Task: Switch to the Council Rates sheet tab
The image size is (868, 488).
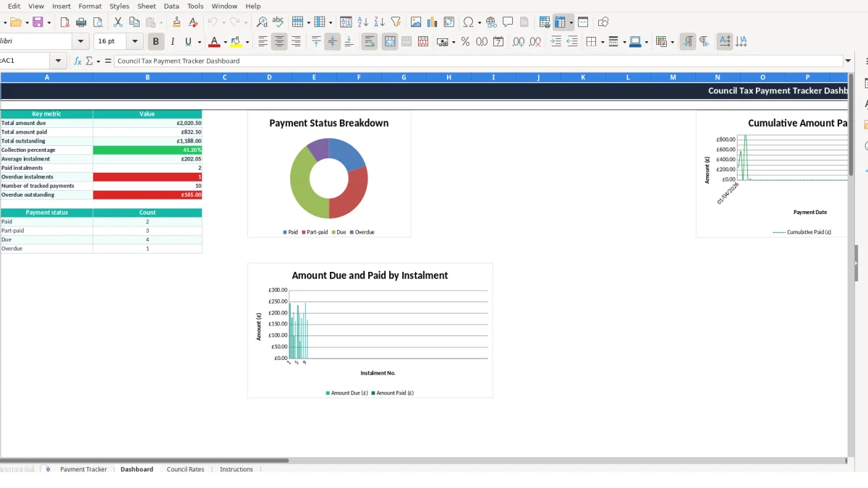Action: (185, 469)
